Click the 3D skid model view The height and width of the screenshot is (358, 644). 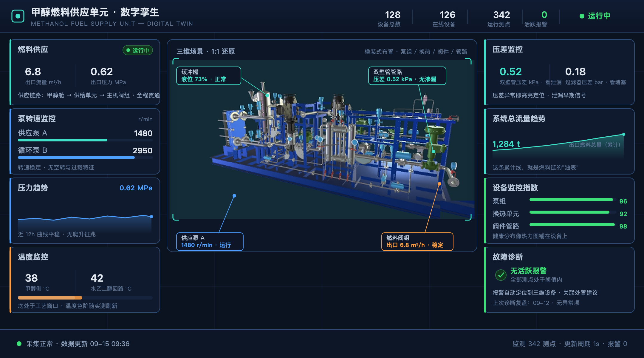pyautogui.click(x=322, y=140)
